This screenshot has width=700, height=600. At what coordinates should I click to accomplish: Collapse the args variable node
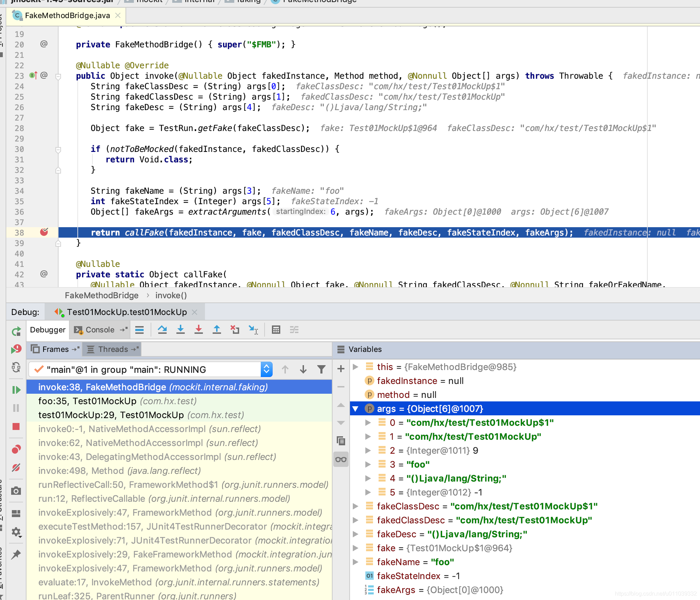click(356, 409)
